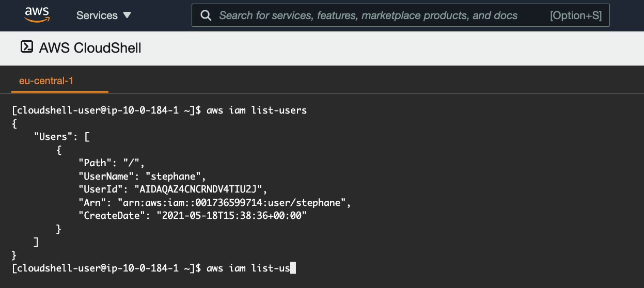Screen dimensions: 644x288
Task: Click the terminal cursor block
Action: (293, 268)
